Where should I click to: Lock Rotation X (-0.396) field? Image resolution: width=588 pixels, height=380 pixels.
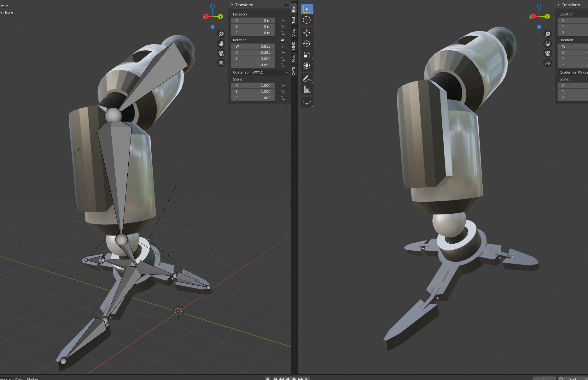coord(283,53)
